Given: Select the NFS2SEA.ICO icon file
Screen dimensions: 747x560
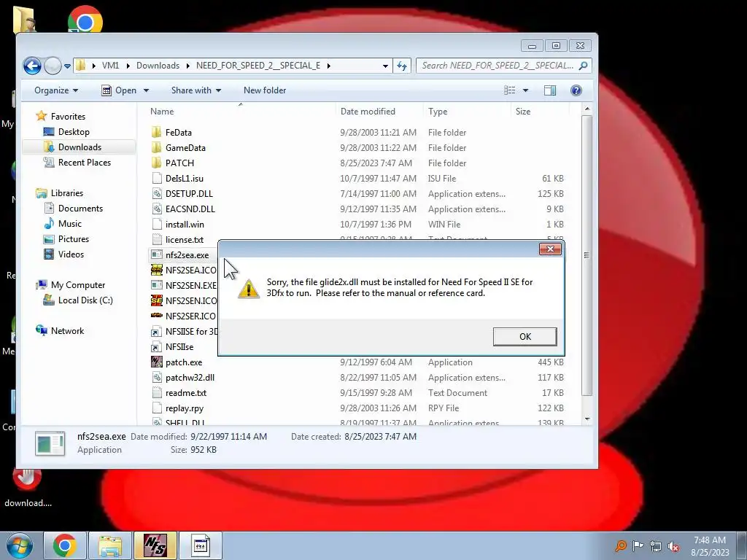Looking at the screenshot, I should tap(157, 270).
